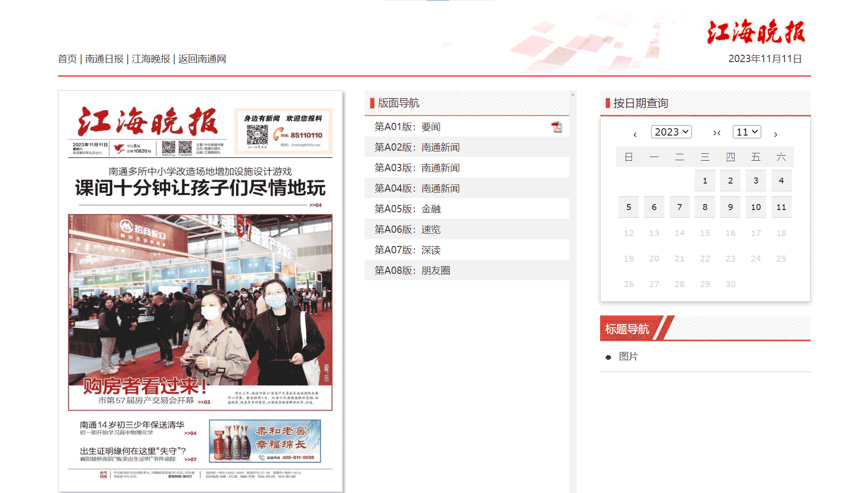Screen dimensions: 868x493
Task: Select calendar date 7
Action: [x=680, y=207]
